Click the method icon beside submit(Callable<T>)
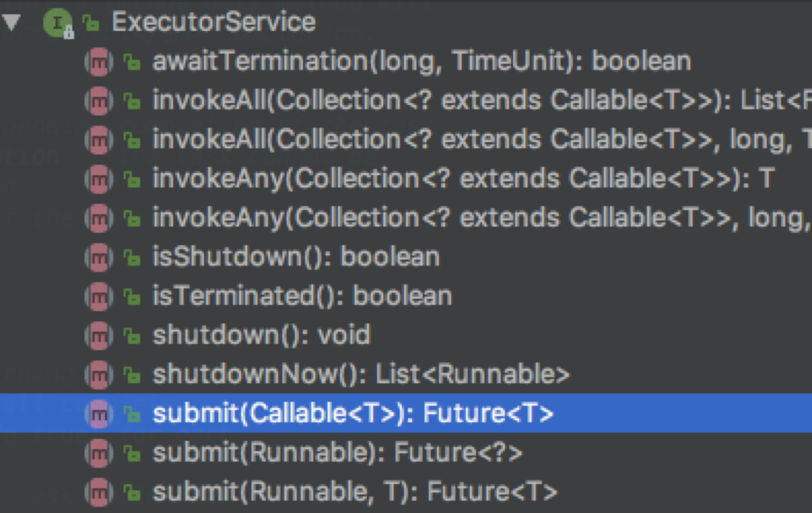The height and width of the screenshot is (513, 812). (x=99, y=415)
